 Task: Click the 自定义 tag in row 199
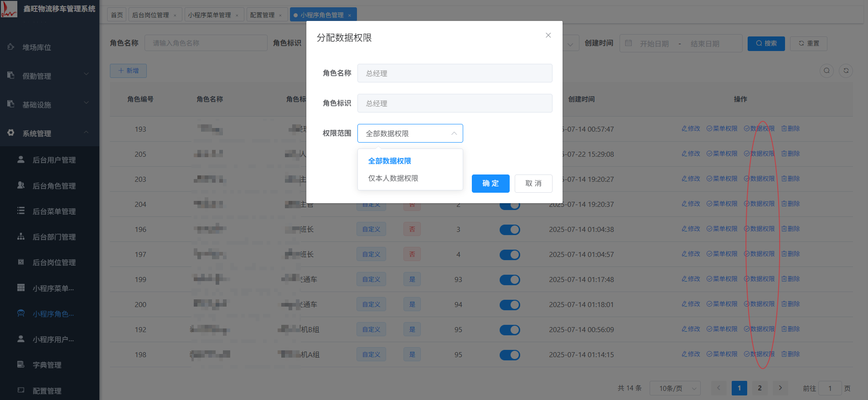pyautogui.click(x=371, y=279)
